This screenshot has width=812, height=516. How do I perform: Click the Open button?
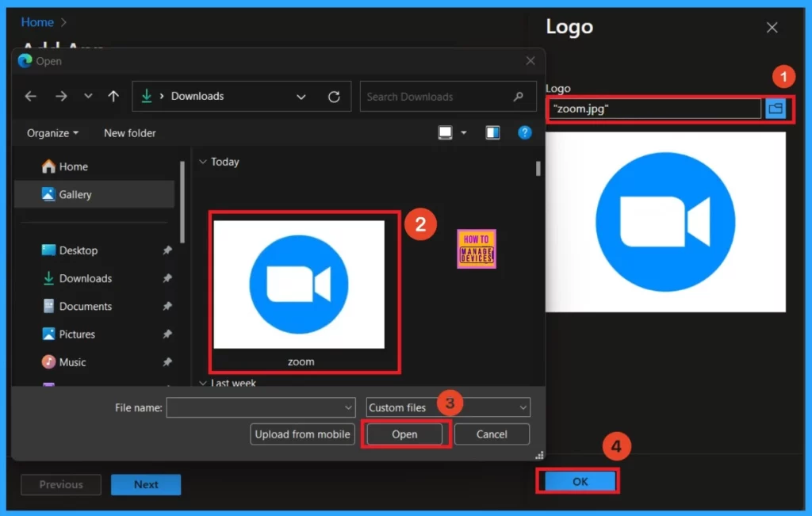click(x=404, y=434)
